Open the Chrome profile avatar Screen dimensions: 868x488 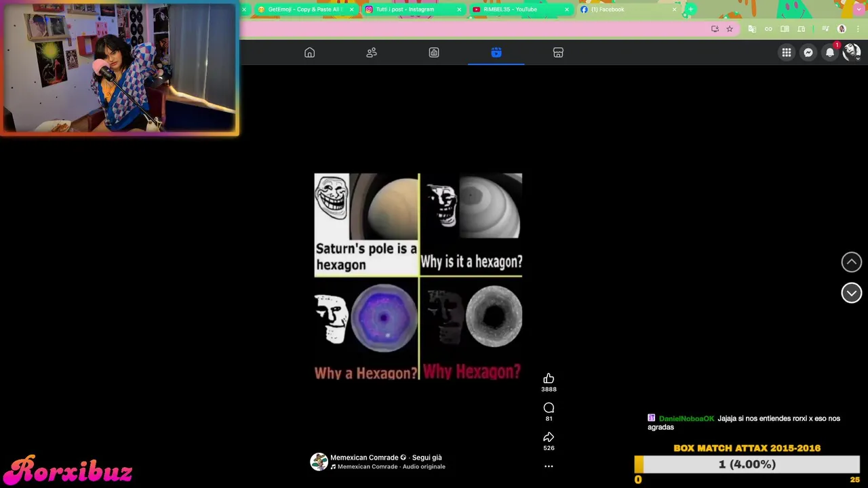point(842,29)
